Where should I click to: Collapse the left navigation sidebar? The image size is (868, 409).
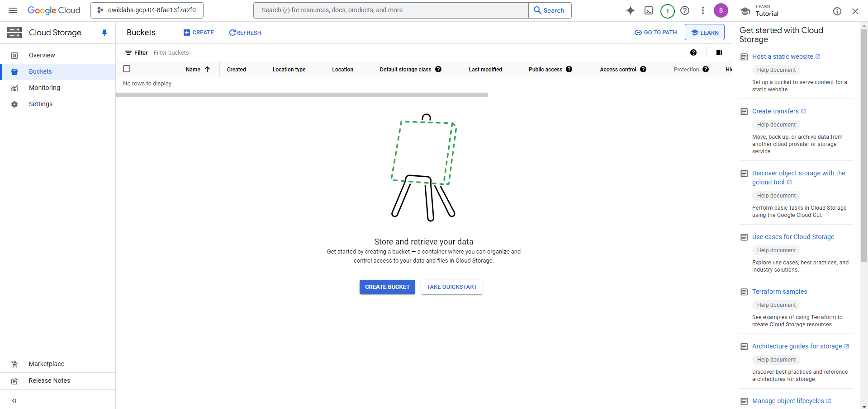14,400
